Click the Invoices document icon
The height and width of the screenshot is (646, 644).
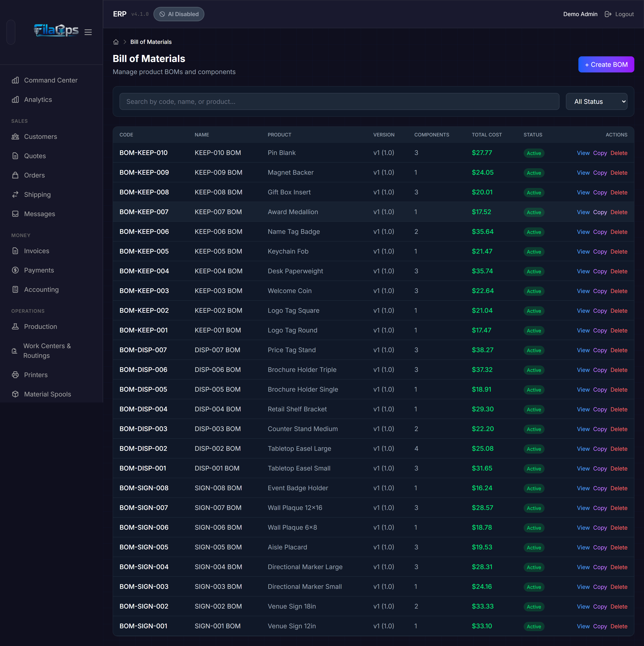pyautogui.click(x=15, y=251)
